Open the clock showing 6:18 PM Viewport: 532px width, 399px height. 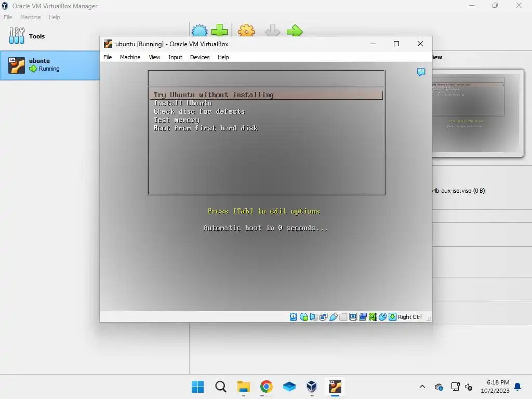pyautogui.click(x=495, y=387)
